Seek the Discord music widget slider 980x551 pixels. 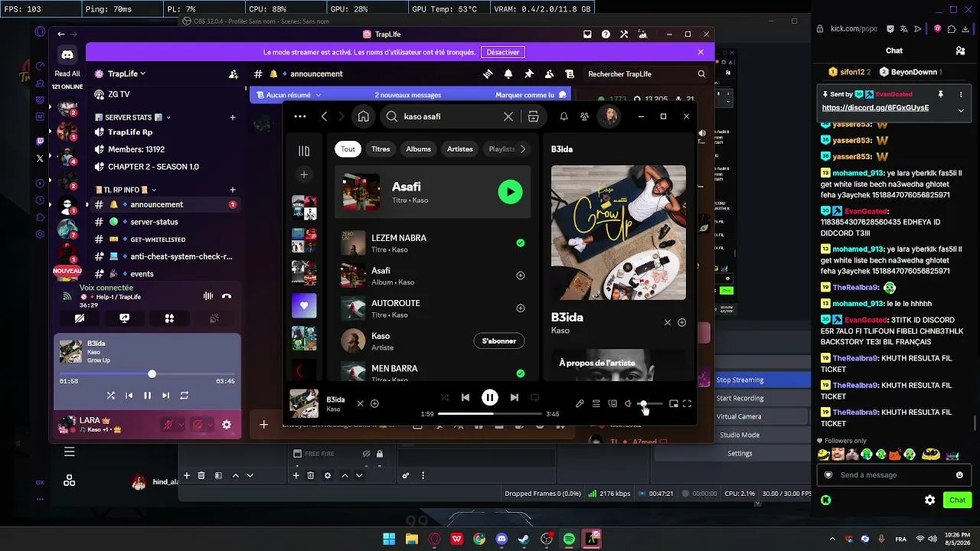[x=147, y=374]
